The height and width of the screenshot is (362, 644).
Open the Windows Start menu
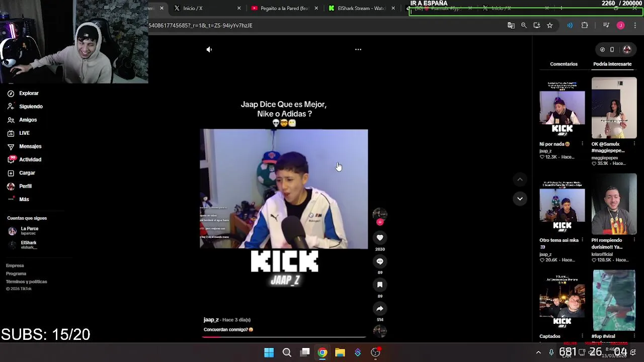[x=269, y=352]
